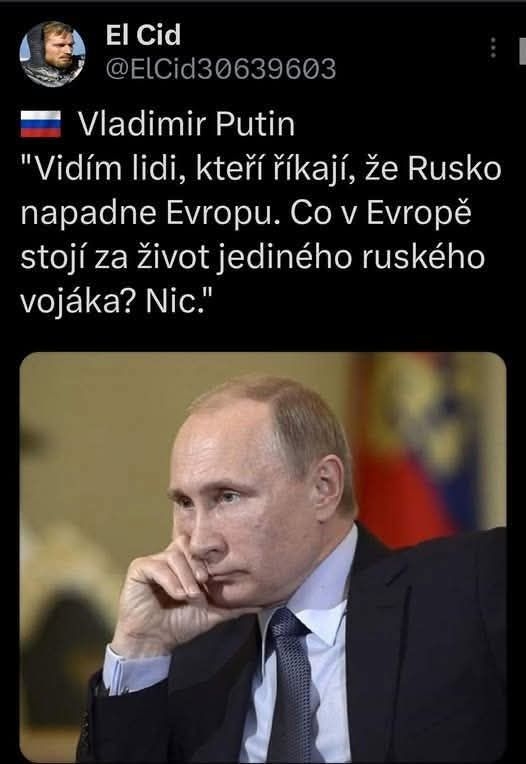The height and width of the screenshot is (764, 526).
Task: Click the line "napadne Evropu. Co v Evropě"
Action: 246,213
